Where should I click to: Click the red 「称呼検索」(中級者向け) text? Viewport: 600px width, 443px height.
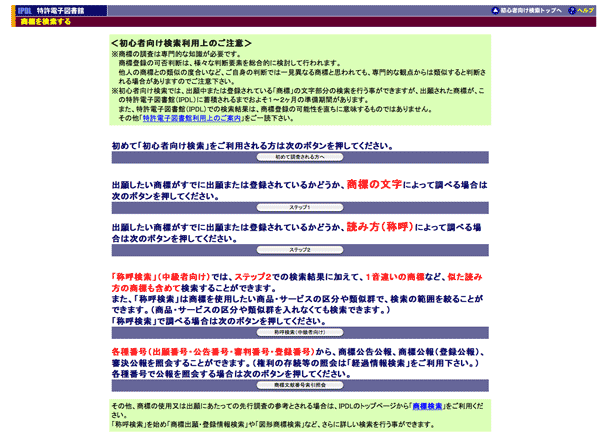(x=161, y=277)
